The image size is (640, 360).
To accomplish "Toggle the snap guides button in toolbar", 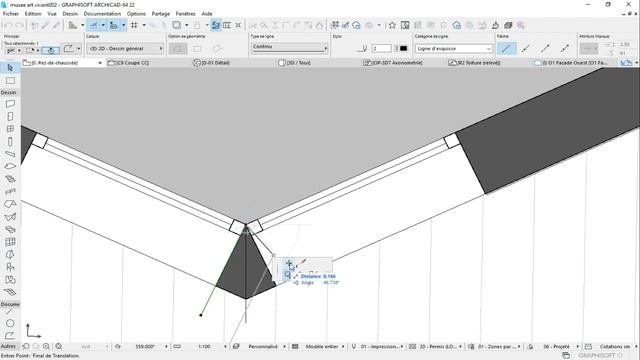I will point(114,25).
